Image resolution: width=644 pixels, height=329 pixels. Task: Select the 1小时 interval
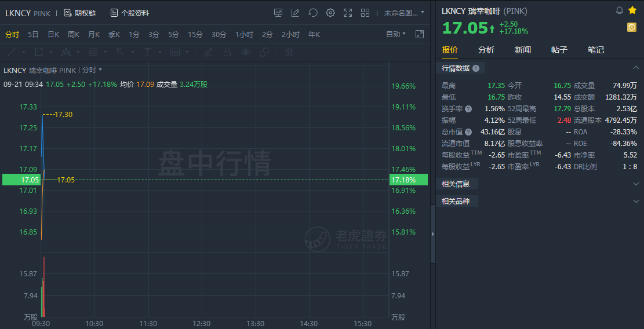[x=245, y=34]
